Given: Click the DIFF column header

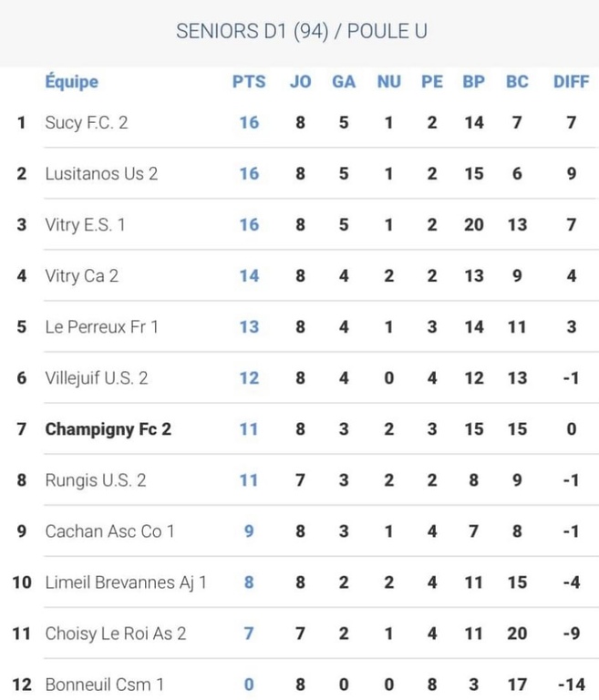Looking at the screenshot, I should click(x=572, y=81).
